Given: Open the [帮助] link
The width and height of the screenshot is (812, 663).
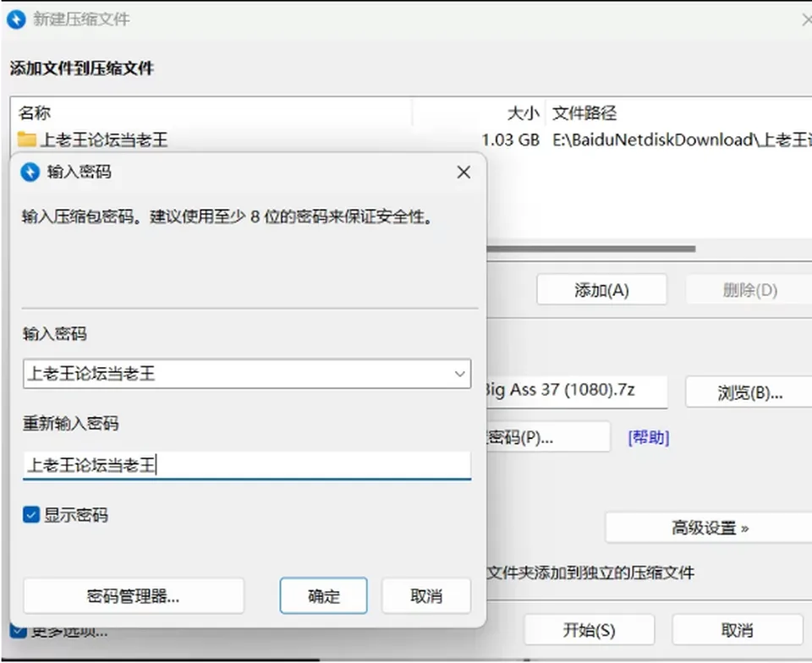Looking at the screenshot, I should point(649,438).
